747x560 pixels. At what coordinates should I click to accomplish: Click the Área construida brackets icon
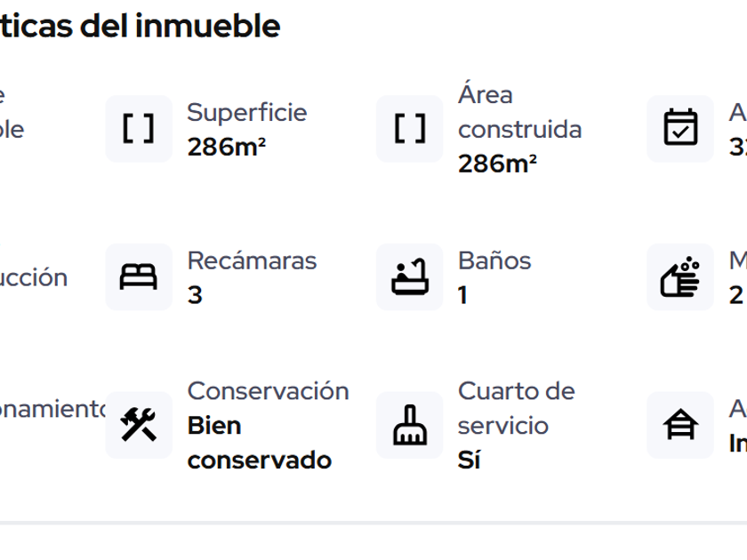pyautogui.click(x=409, y=129)
